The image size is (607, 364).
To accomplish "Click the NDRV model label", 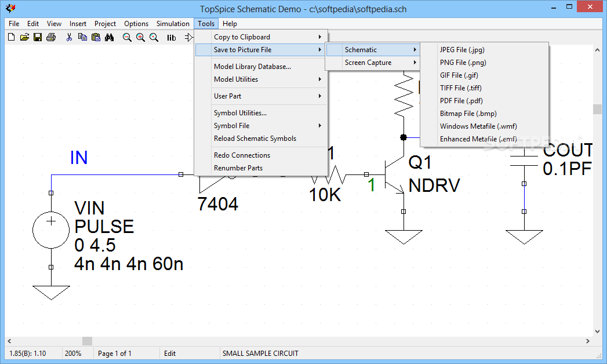I will point(434,185).
